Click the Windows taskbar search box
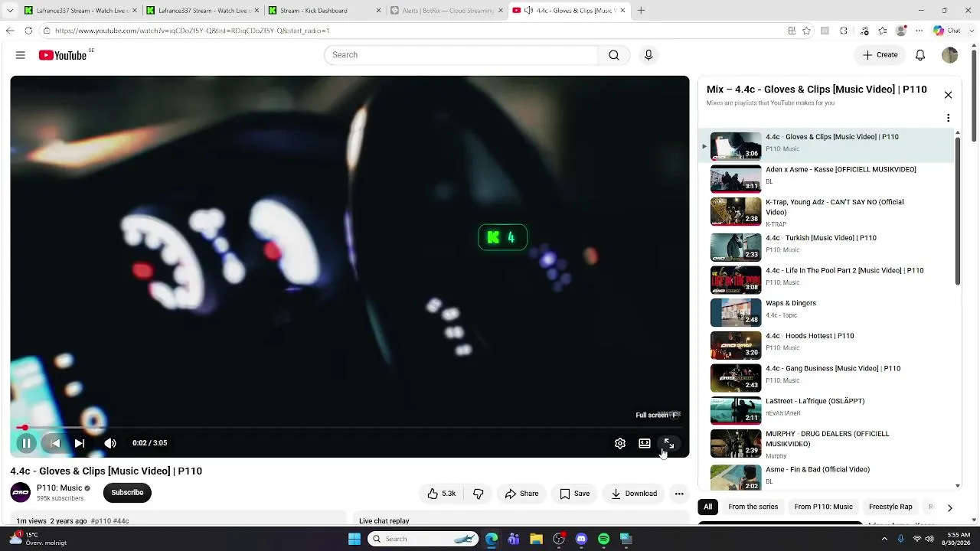980x551 pixels. [x=423, y=539]
